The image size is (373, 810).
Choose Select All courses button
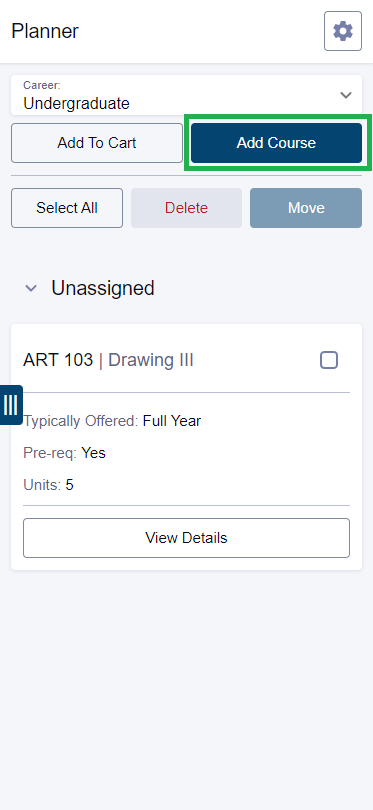[67, 208]
